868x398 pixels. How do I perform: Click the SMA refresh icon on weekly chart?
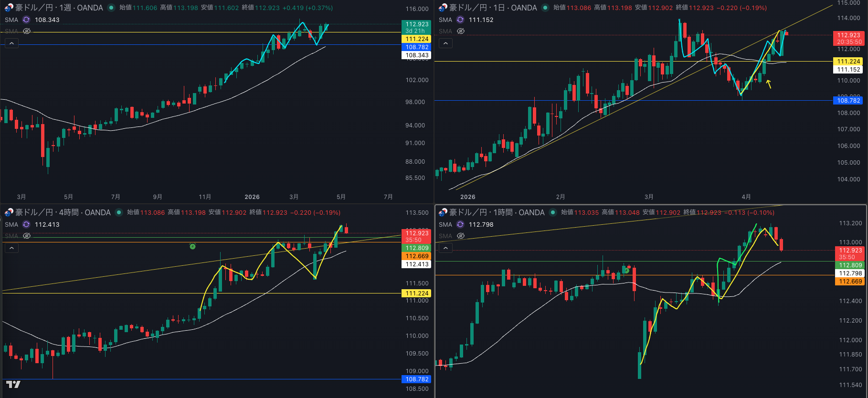pos(26,20)
